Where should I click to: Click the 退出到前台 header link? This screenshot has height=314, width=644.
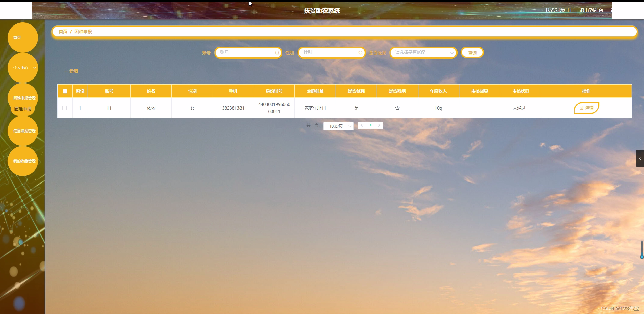click(591, 10)
